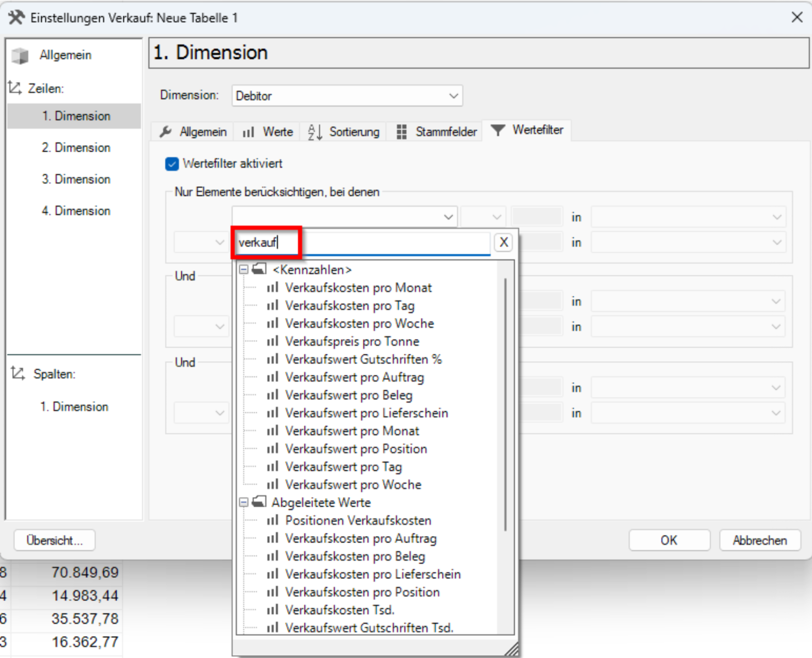This screenshot has height=658, width=812.
Task: Click the tools icon in the title bar
Action: coord(16,17)
